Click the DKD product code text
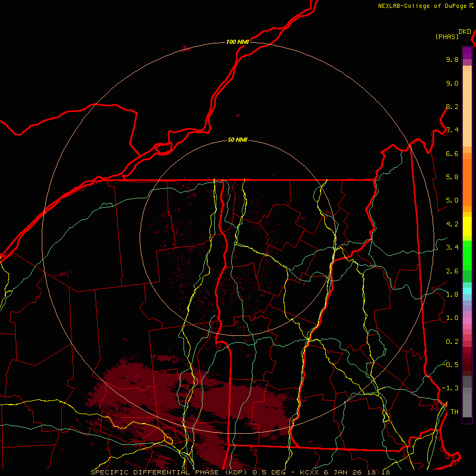Screen dimensions: 476x476 pyautogui.click(x=465, y=32)
